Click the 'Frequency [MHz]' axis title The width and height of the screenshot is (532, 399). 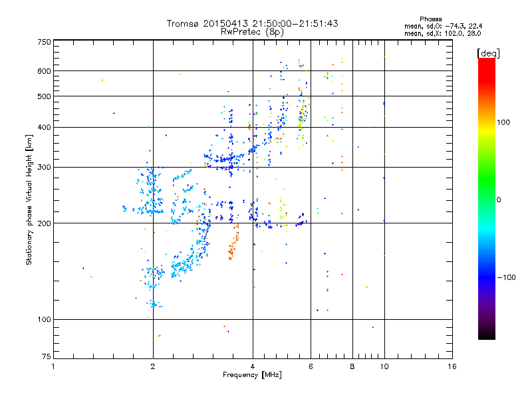coord(252,375)
